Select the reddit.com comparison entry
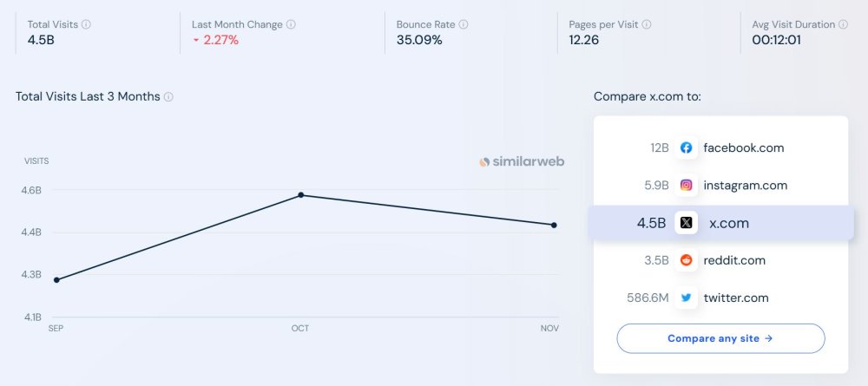Image resolution: width=868 pixels, height=386 pixels. [x=734, y=260]
